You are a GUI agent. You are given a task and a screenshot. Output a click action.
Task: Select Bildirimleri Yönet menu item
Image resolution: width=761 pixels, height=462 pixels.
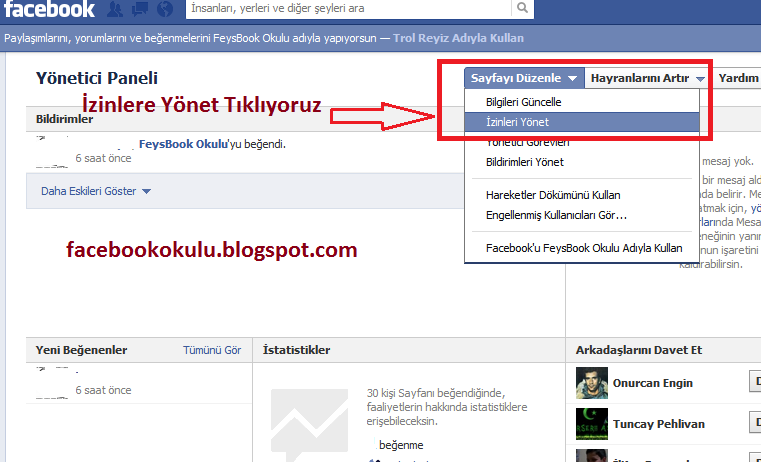coord(581,162)
